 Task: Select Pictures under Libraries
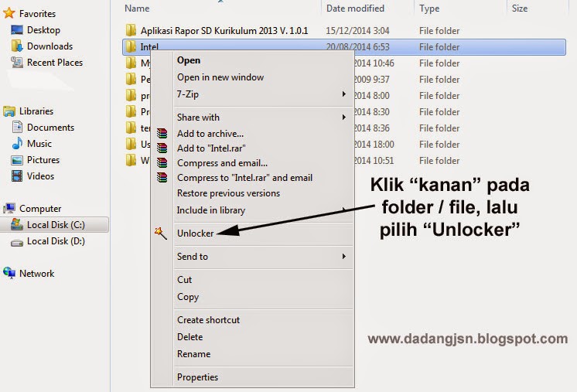[x=43, y=159]
